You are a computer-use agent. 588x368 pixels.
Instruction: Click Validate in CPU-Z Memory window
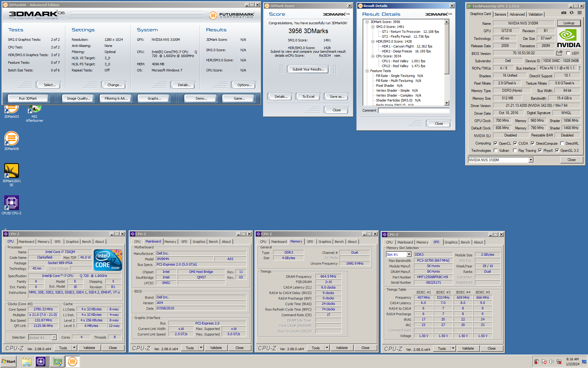click(342, 348)
